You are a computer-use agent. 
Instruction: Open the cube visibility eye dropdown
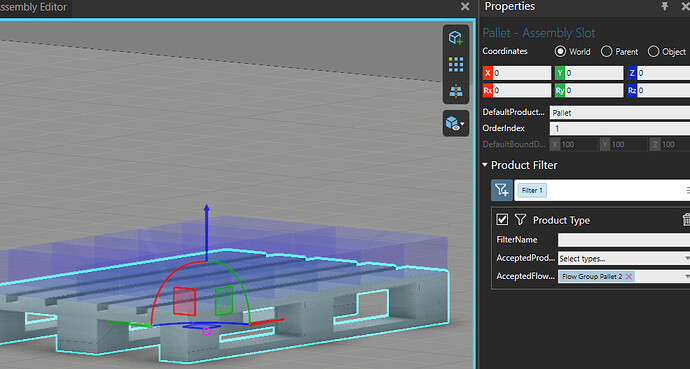pyautogui.click(x=455, y=123)
